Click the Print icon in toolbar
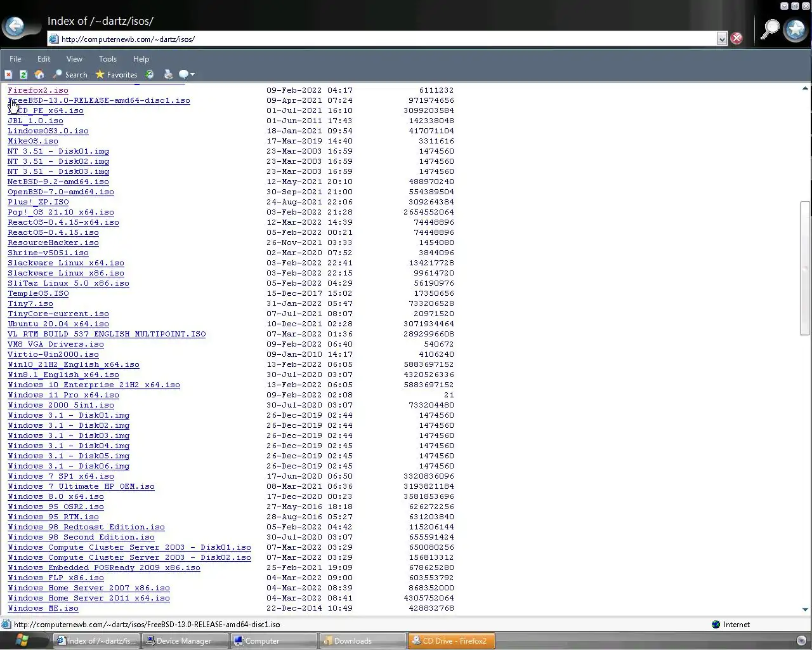This screenshot has width=812, height=650. click(x=168, y=75)
